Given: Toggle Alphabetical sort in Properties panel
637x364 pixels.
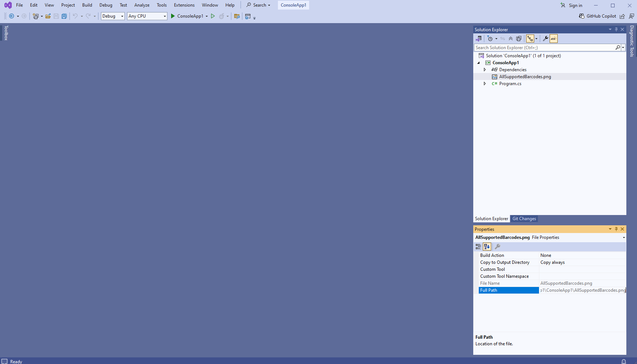Looking at the screenshot, I should pyautogui.click(x=487, y=247).
